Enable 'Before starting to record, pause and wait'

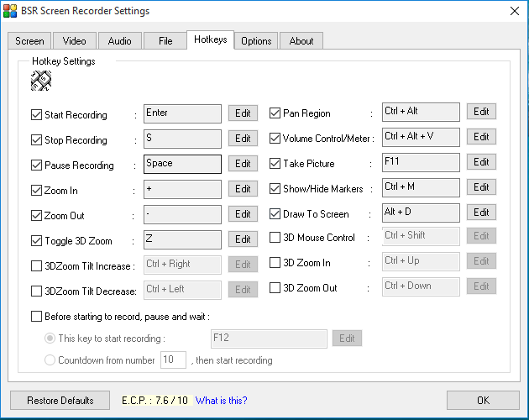pos(36,317)
